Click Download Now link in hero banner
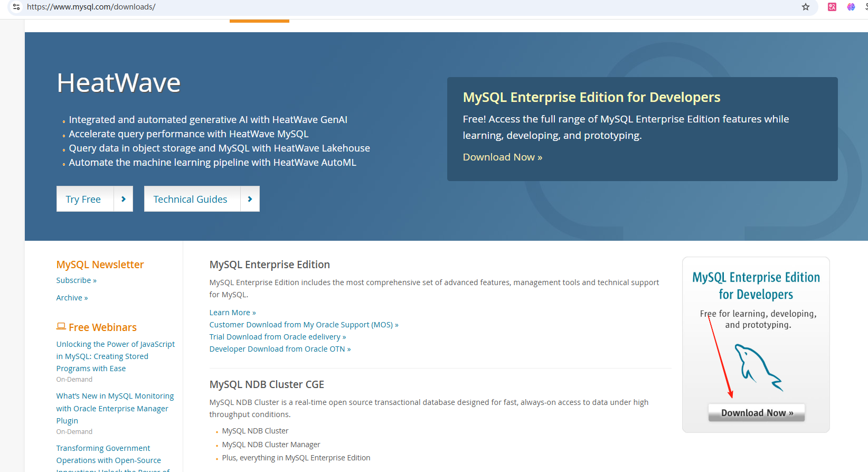Image resolution: width=868 pixels, height=472 pixels. pos(503,157)
